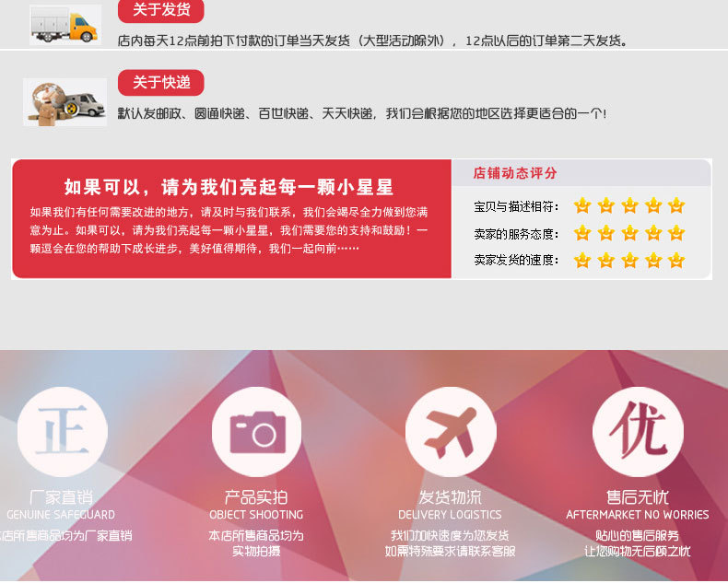
Task: Click the airplane delivery logistics icon
Action: pos(451,432)
